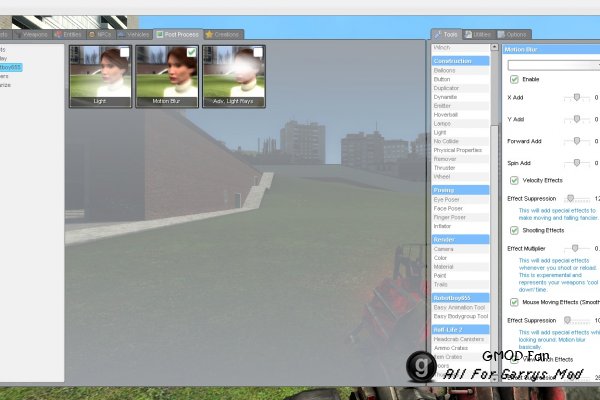600x400 pixels.
Task: Open the NPCs tab
Action: (x=101, y=34)
